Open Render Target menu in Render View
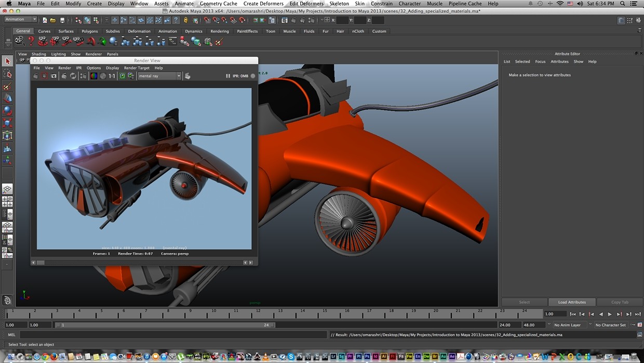 [137, 68]
